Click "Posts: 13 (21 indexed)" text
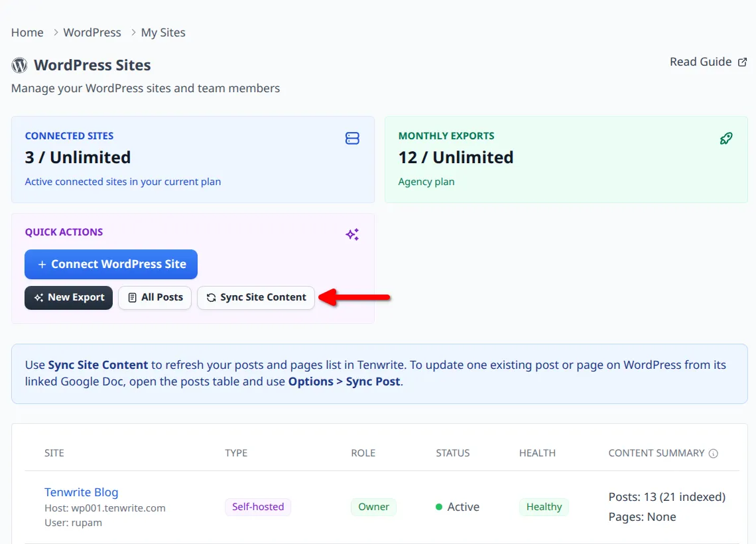The width and height of the screenshot is (756, 544). click(x=666, y=497)
